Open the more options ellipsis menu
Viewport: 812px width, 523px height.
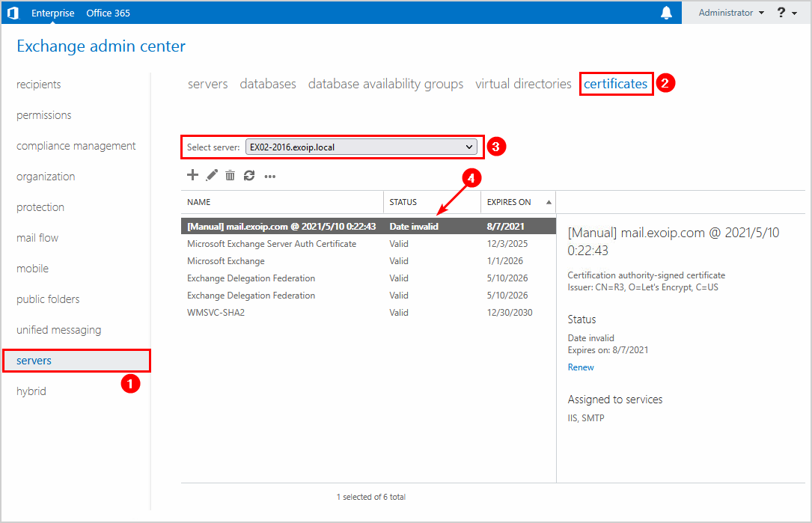[x=270, y=177]
